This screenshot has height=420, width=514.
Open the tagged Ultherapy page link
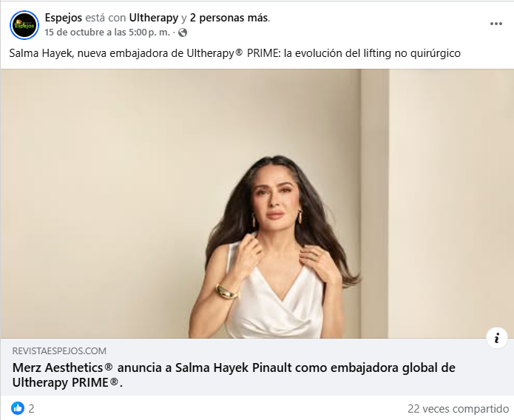pyautogui.click(x=154, y=18)
